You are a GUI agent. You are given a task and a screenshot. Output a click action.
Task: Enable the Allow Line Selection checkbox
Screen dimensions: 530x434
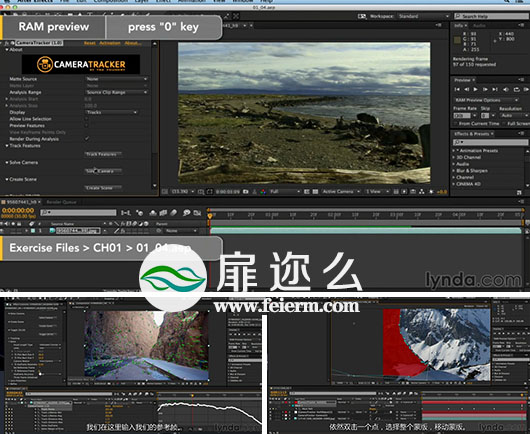[x=87, y=119]
